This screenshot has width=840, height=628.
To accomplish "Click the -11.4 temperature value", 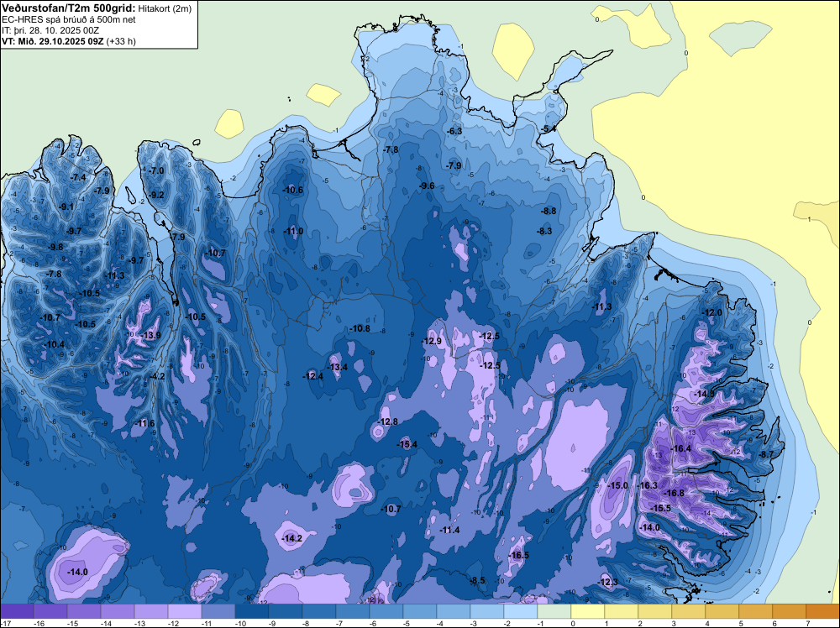I will point(449,530).
